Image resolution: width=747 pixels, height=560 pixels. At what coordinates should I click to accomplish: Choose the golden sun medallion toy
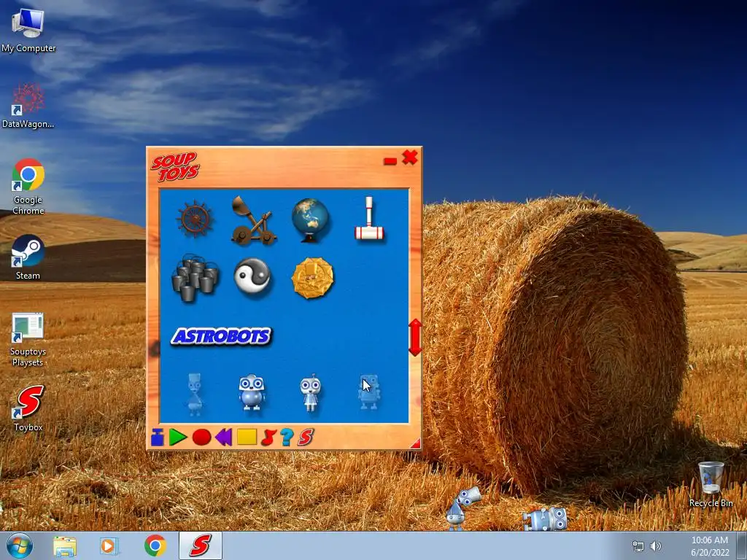tap(312, 278)
